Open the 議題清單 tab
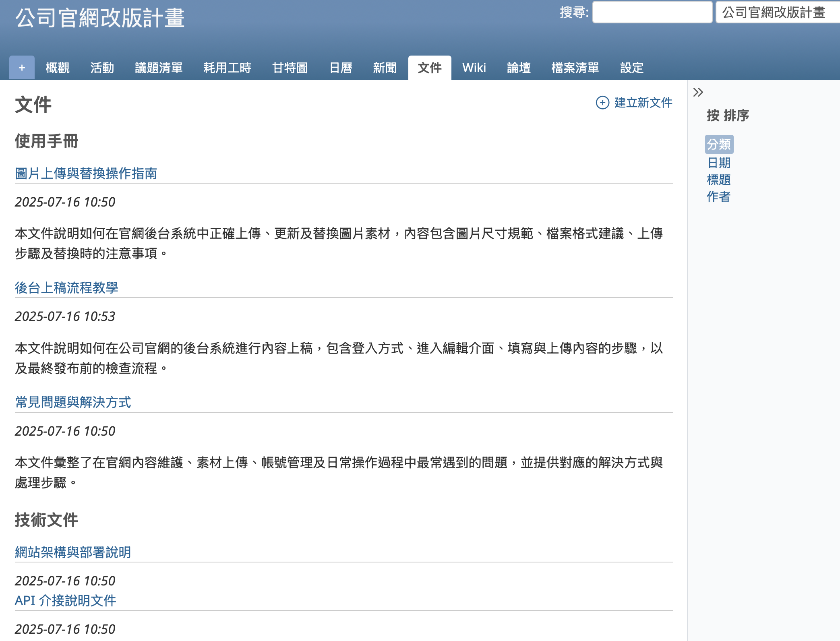This screenshot has width=840, height=641. tap(159, 68)
